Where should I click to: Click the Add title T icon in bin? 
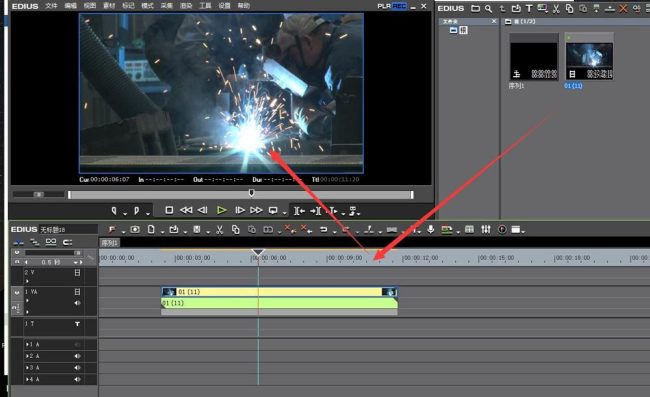(529, 8)
